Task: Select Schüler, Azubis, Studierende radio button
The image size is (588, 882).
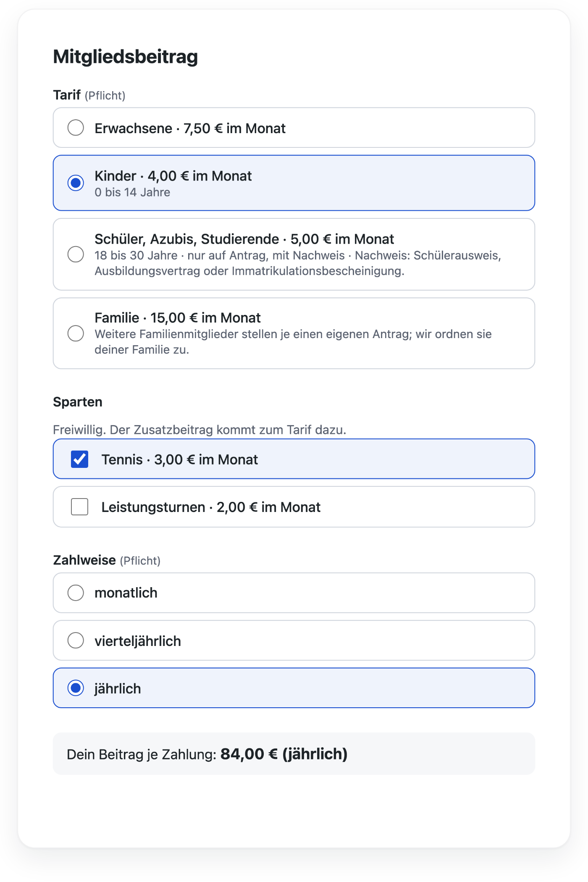Action: pyautogui.click(x=76, y=254)
